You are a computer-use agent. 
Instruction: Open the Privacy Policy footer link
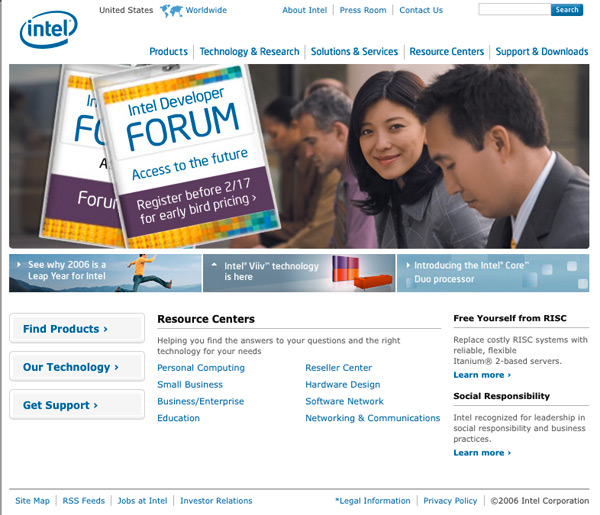click(450, 501)
